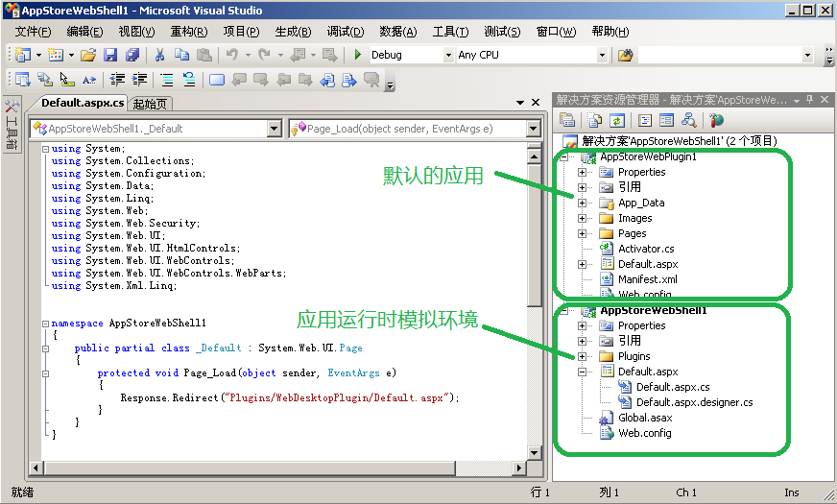Viewport: 837px width, 504px height.
Task: Open the Any CPU platform dropdown
Action: coord(602,55)
